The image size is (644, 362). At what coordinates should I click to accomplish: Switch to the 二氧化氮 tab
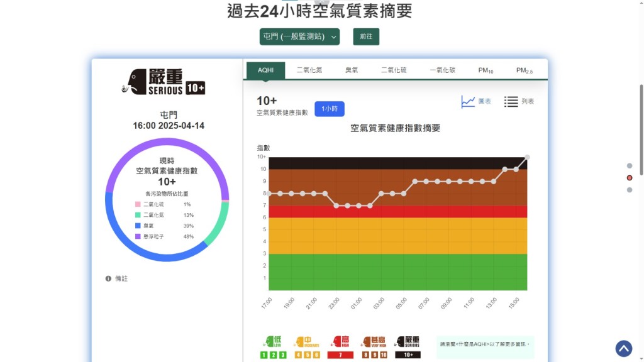(309, 70)
